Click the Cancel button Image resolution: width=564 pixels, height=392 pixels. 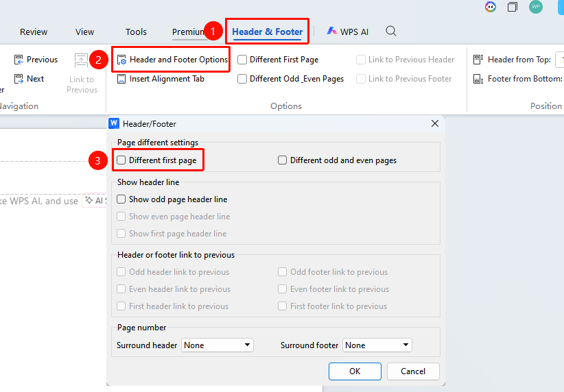(x=413, y=371)
